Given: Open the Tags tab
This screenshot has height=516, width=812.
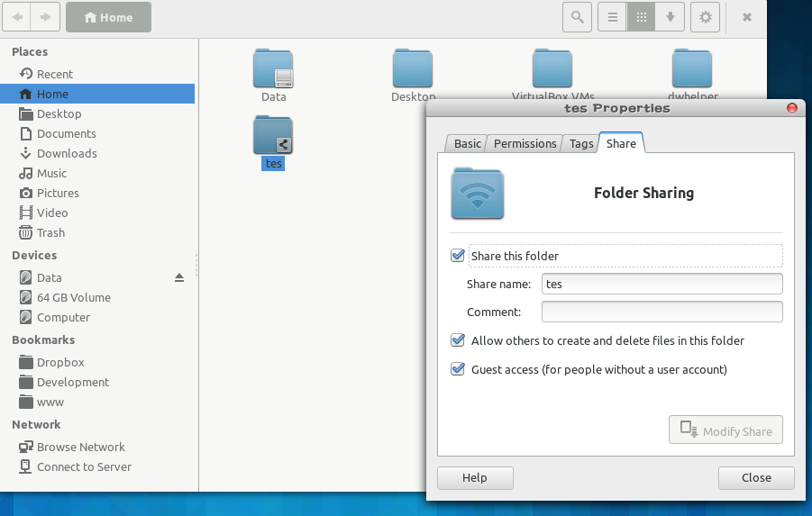Looking at the screenshot, I should [x=581, y=143].
